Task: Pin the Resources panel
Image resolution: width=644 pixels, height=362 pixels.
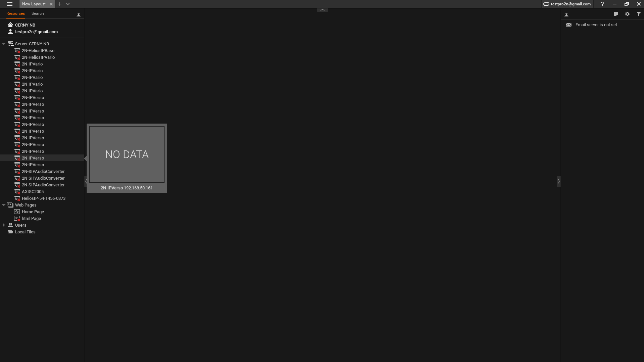Action: (79, 15)
